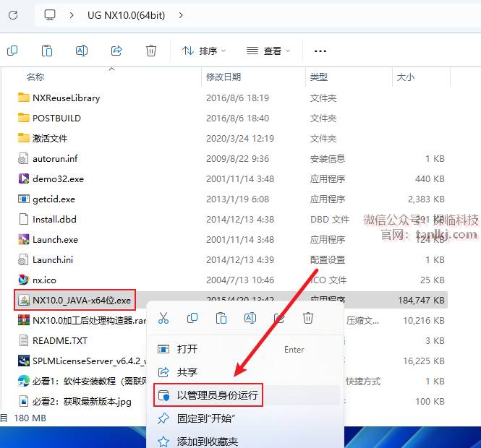Click the refresh icon in address bar
Viewport: 481px width, 448px height.
point(13,15)
